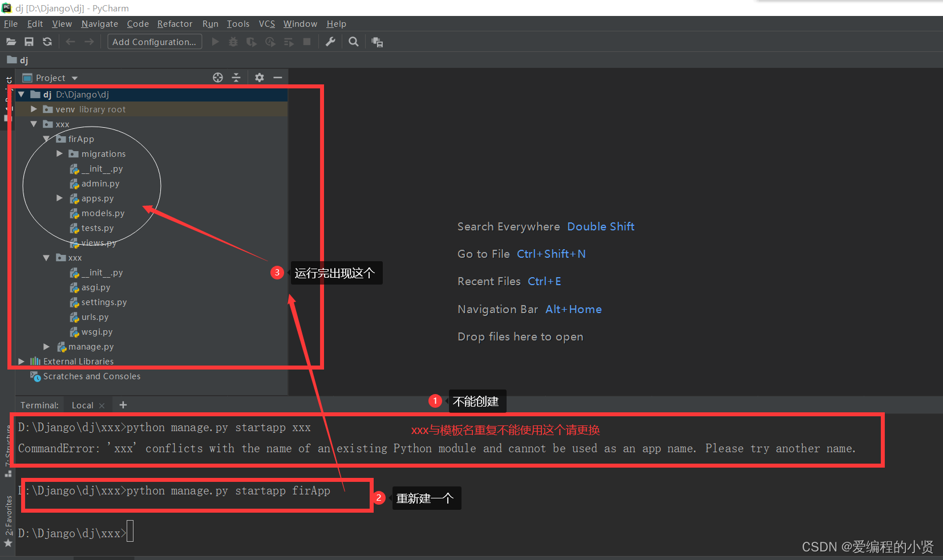
Task: Click the Favorites star sidebar icon
Action: pyautogui.click(x=8, y=543)
